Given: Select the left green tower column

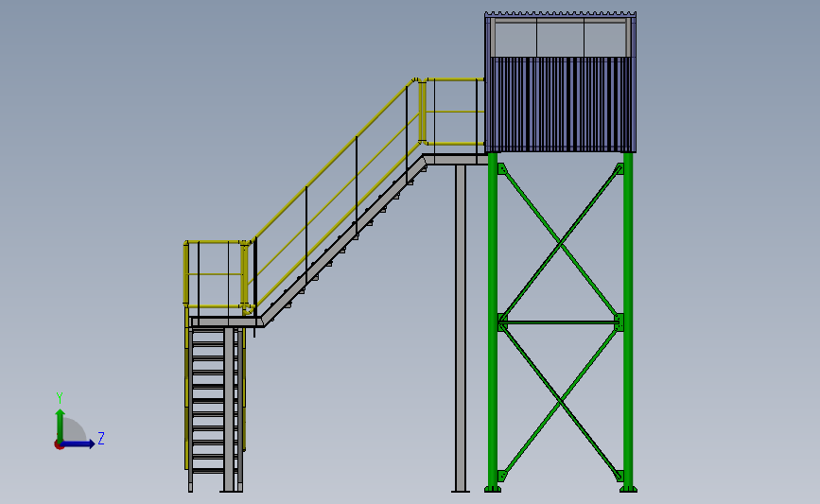Looking at the screenshot, I should [493, 320].
